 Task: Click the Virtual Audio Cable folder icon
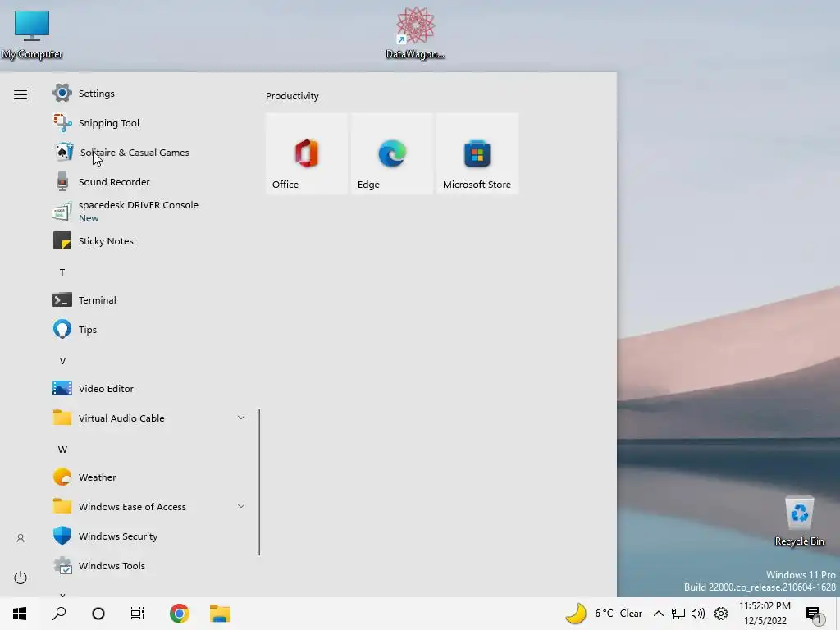tap(62, 418)
